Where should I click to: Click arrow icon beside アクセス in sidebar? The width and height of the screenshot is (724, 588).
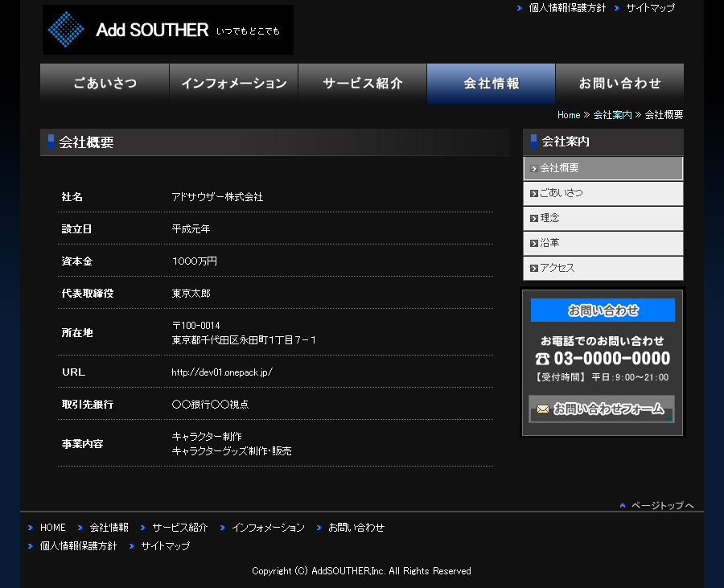(x=534, y=269)
